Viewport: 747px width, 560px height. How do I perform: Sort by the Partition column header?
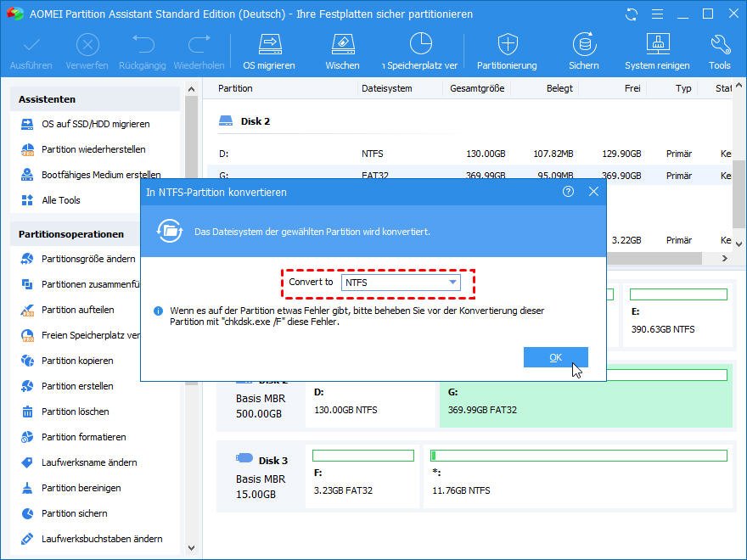tap(235, 88)
